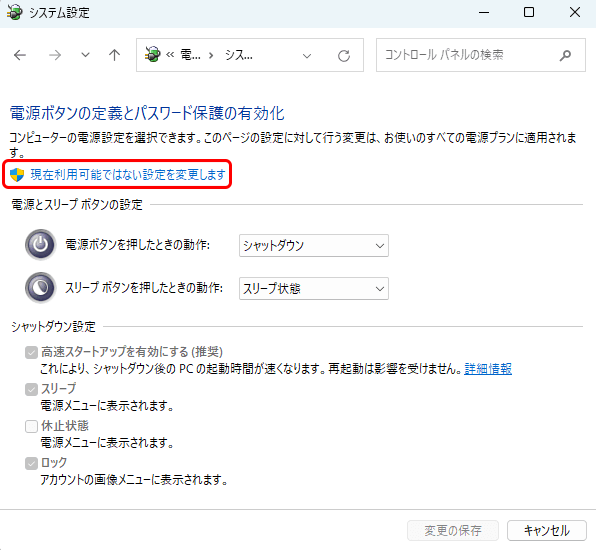Go up one level with up arrow
596x550 pixels.
114,55
